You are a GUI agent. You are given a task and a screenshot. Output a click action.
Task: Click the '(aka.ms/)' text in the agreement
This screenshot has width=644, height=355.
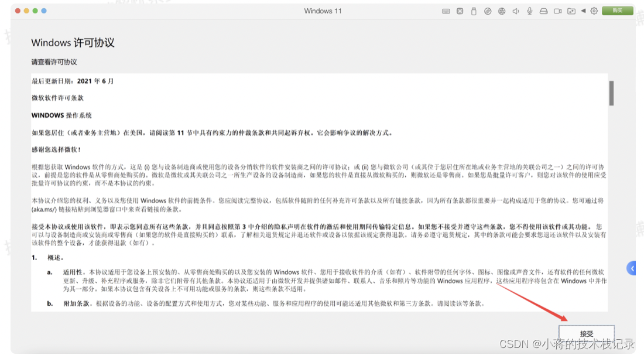[x=44, y=210]
